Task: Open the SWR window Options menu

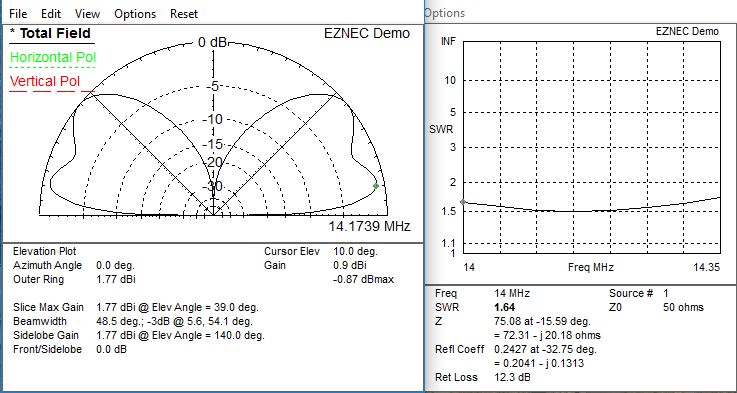Action: tap(444, 13)
